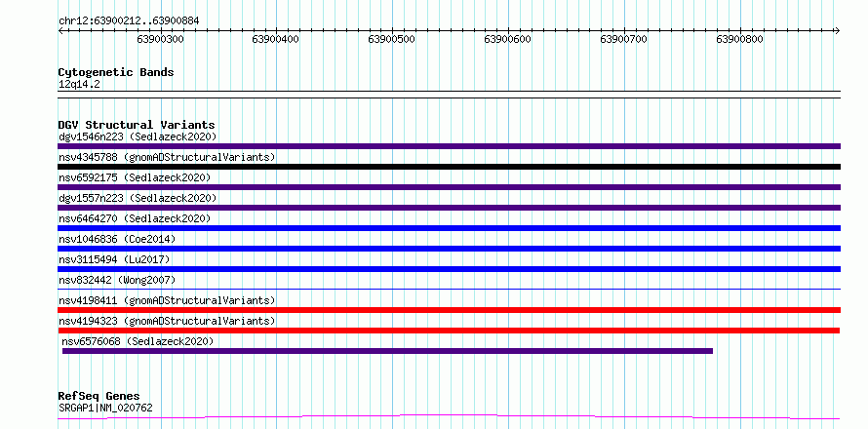Click ruler position 63900500
The width and height of the screenshot is (868, 429).
(391, 39)
